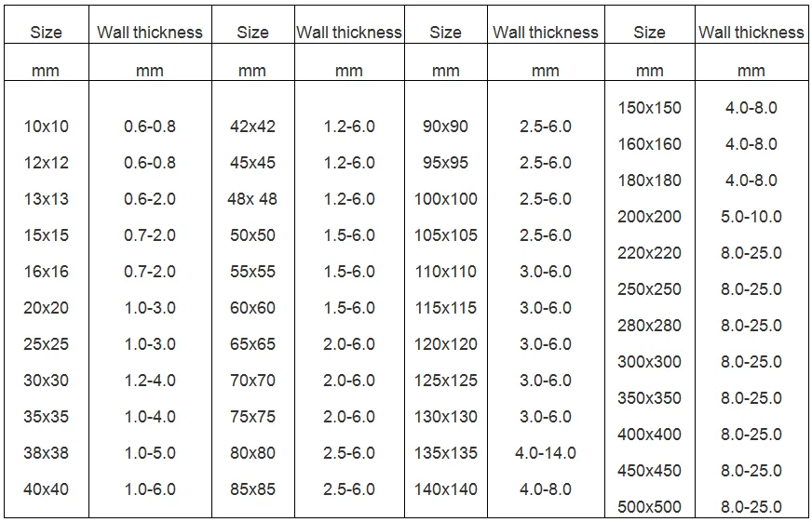Select the 48x 48 size entry
The width and height of the screenshot is (812, 522).
coord(252,199)
